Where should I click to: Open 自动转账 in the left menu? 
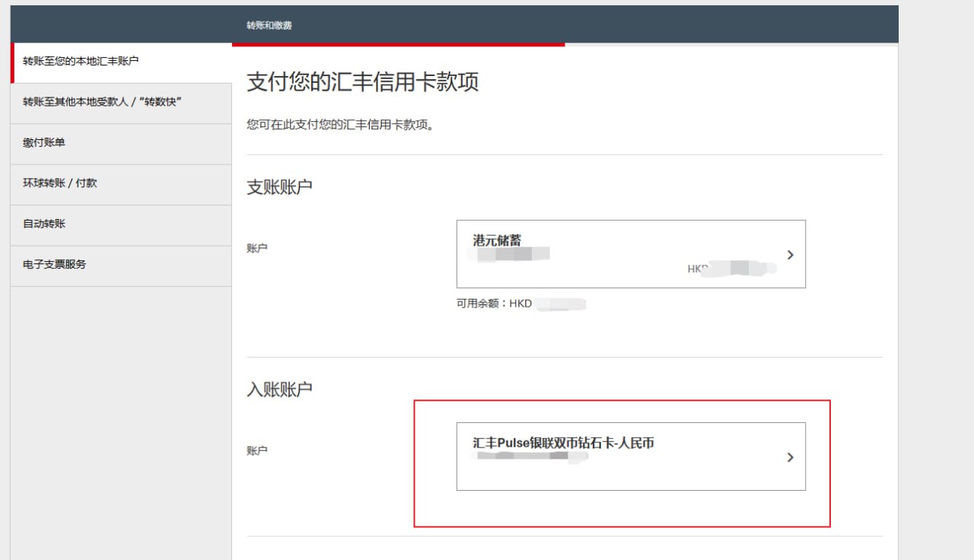121,225
